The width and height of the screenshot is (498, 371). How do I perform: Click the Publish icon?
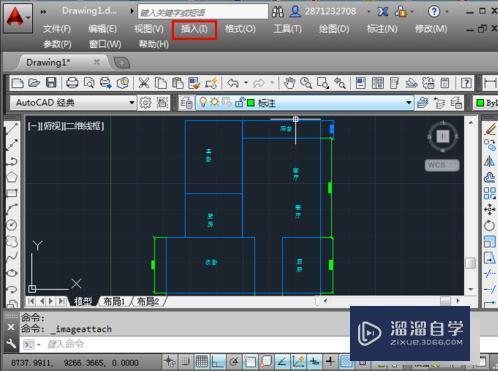[x=106, y=83]
